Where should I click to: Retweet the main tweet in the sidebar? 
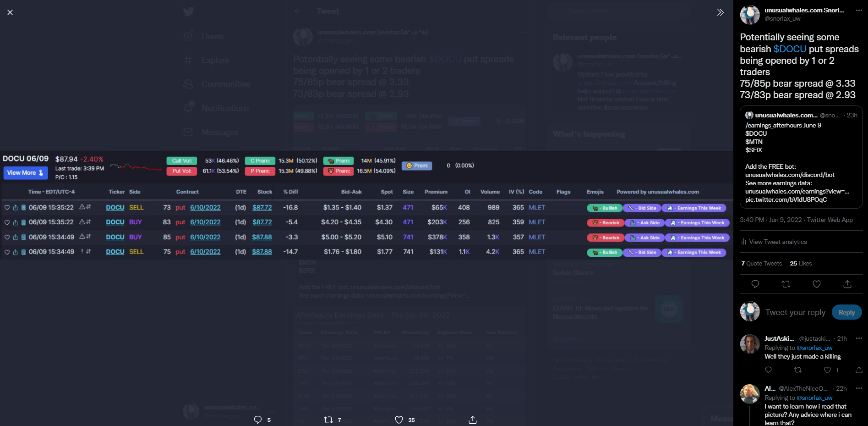[x=786, y=284]
